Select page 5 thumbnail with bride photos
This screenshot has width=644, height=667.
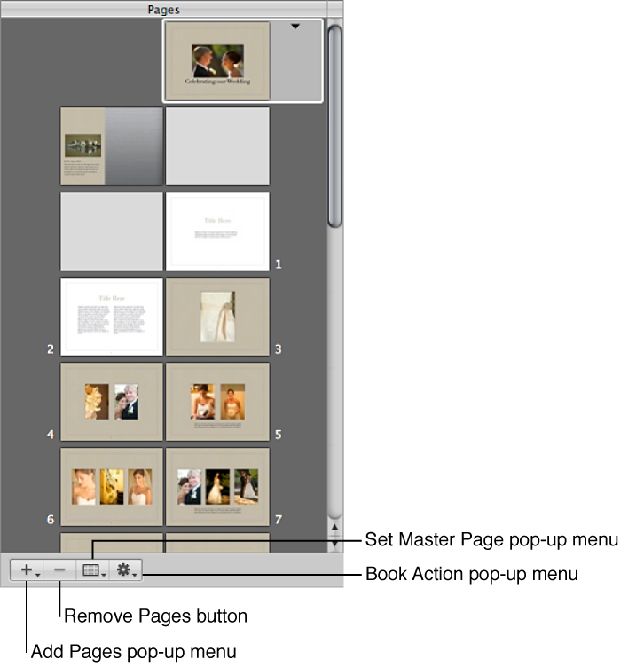click(x=217, y=402)
